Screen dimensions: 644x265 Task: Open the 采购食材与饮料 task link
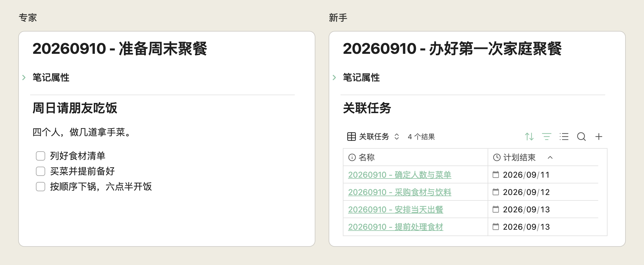tap(400, 192)
